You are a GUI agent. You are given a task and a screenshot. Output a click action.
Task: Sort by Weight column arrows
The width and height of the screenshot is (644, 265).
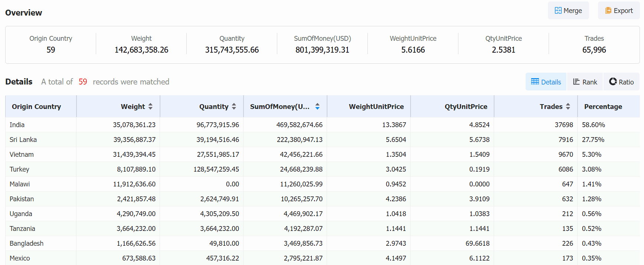click(x=150, y=107)
